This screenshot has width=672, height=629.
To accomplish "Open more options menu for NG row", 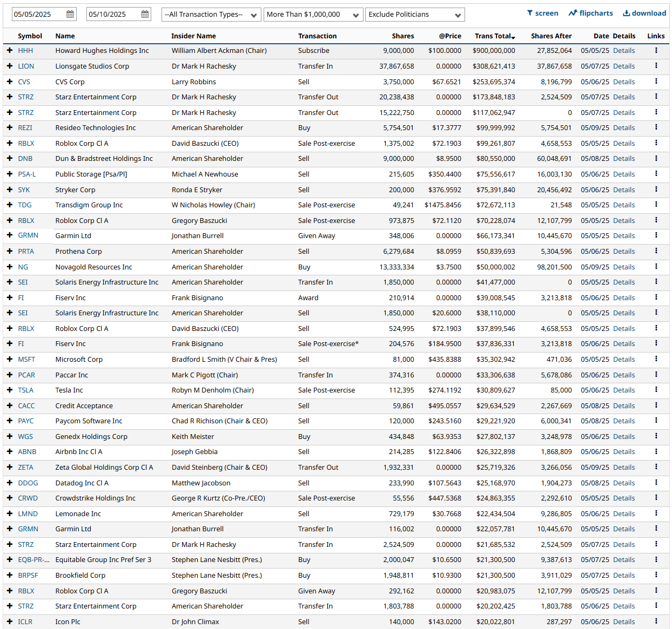I will 656,267.
